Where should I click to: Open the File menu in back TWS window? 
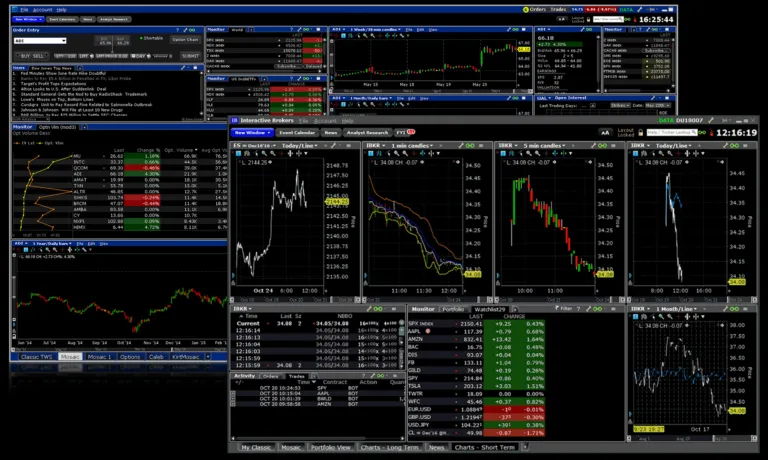pyautogui.click(x=24, y=9)
